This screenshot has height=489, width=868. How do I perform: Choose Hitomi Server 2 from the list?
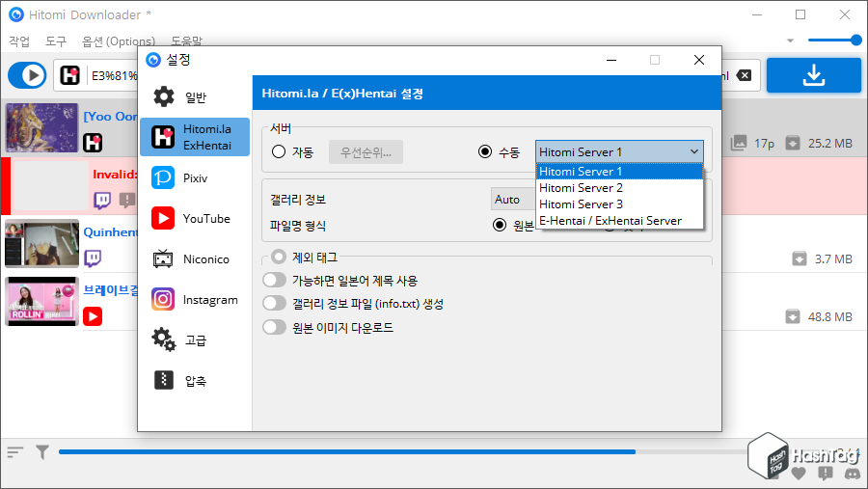(619, 188)
